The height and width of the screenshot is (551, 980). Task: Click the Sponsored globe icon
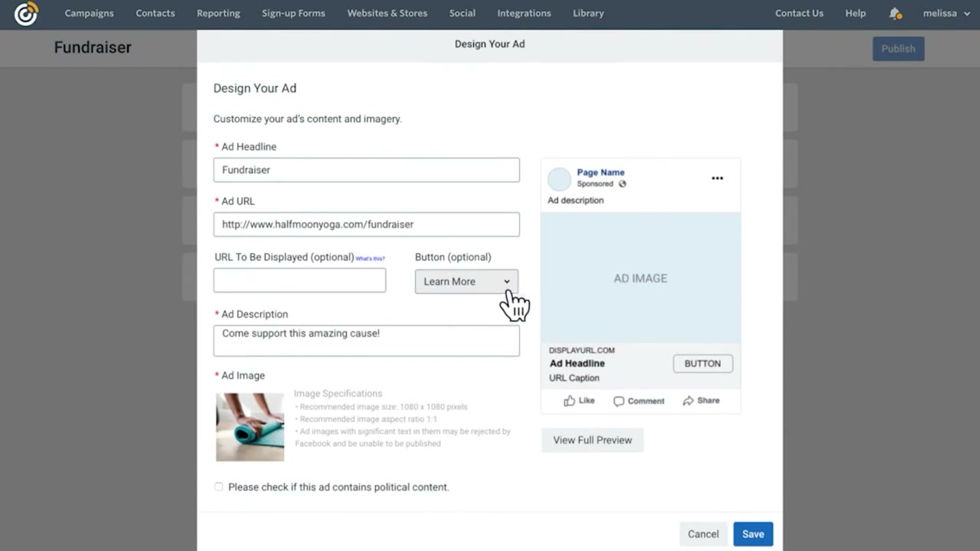point(622,184)
